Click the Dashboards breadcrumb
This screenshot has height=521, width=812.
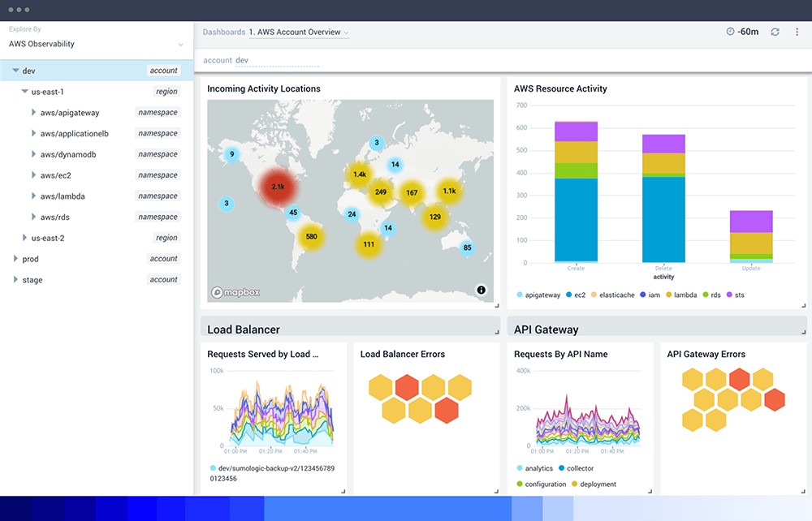(224, 32)
